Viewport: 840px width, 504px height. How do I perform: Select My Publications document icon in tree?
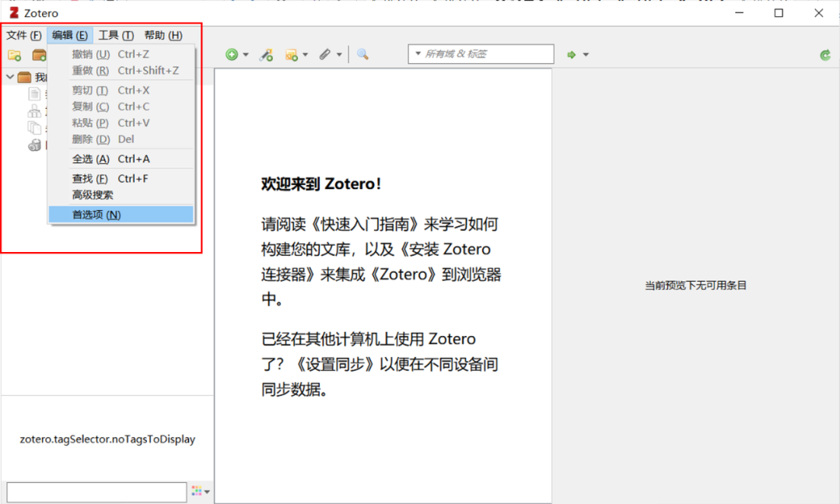pos(34,94)
